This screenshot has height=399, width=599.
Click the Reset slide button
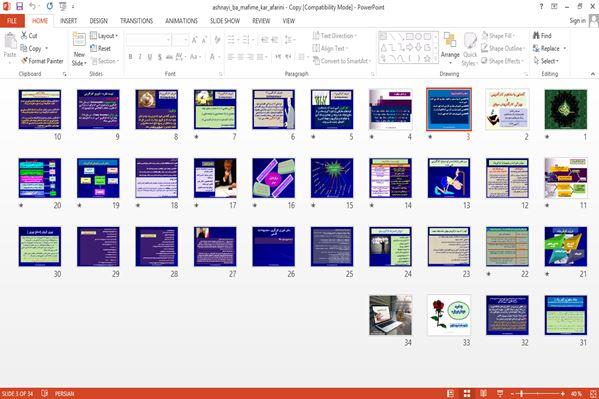(100, 48)
